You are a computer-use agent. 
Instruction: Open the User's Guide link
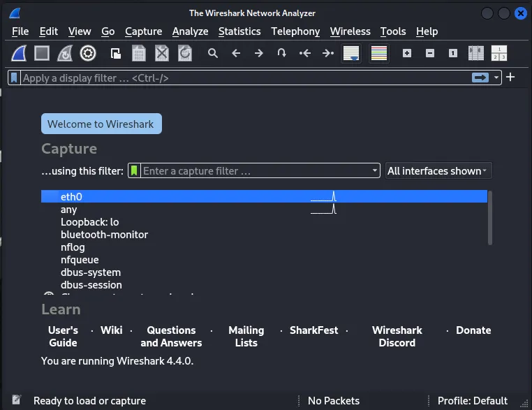[x=63, y=336]
